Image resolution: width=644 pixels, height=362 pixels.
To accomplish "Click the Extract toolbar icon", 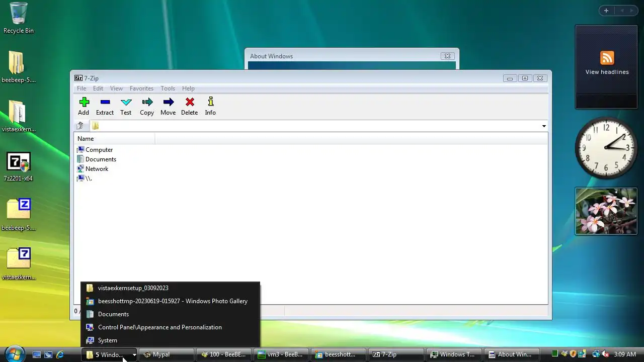I will 105,102.
